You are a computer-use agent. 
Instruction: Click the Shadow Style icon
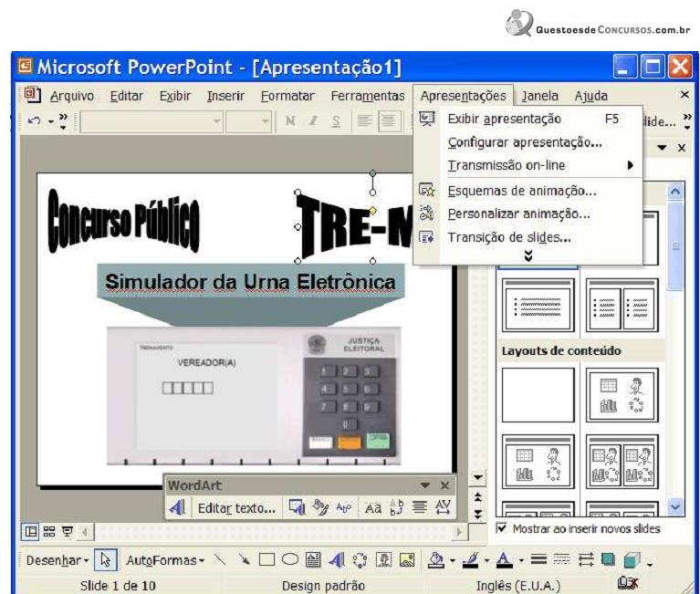click(x=608, y=559)
